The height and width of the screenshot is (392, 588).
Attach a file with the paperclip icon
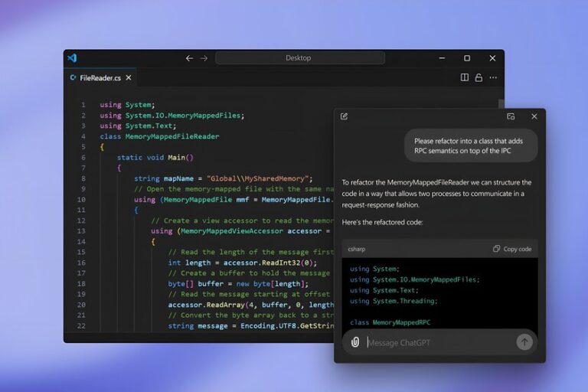pos(355,342)
